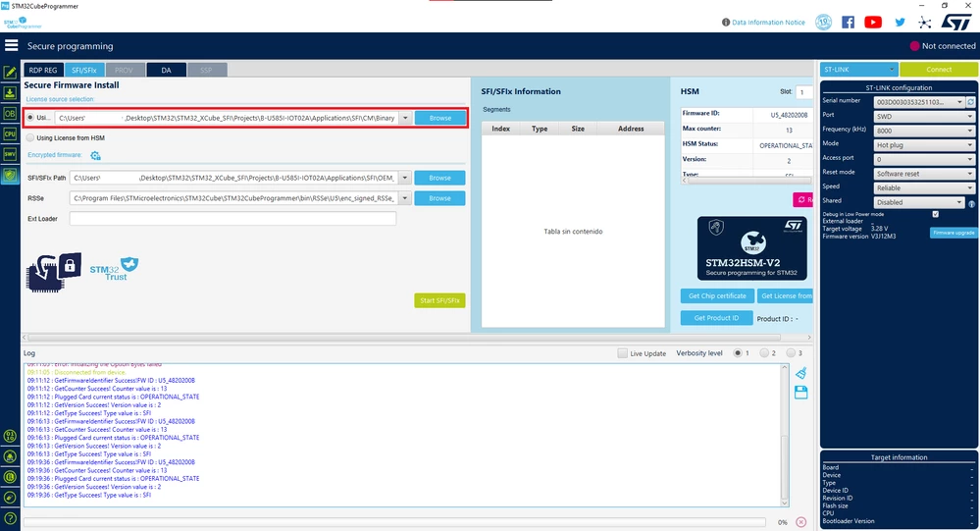The image size is (980, 531).
Task: Click the ST community network icon
Action: pyautogui.click(x=924, y=23)
